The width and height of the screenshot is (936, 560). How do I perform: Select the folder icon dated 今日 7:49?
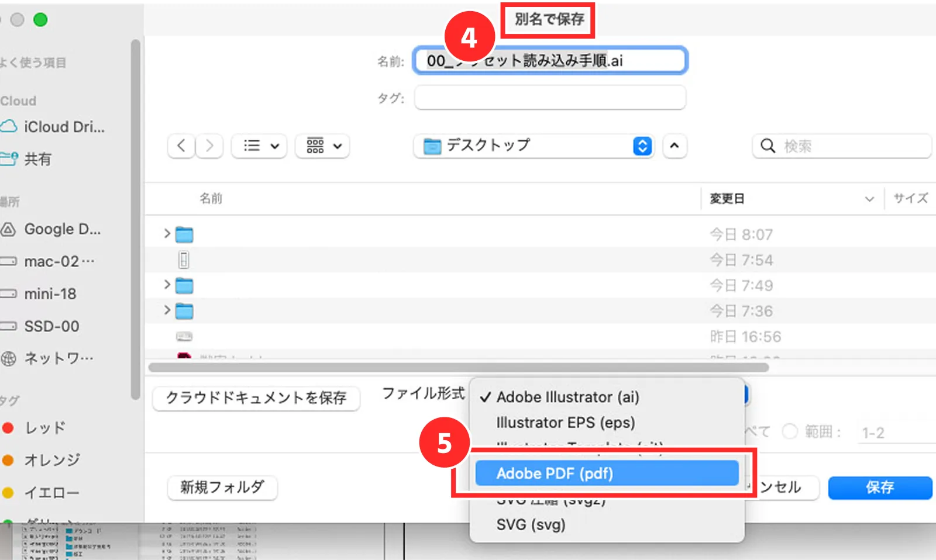pos(184,286)
